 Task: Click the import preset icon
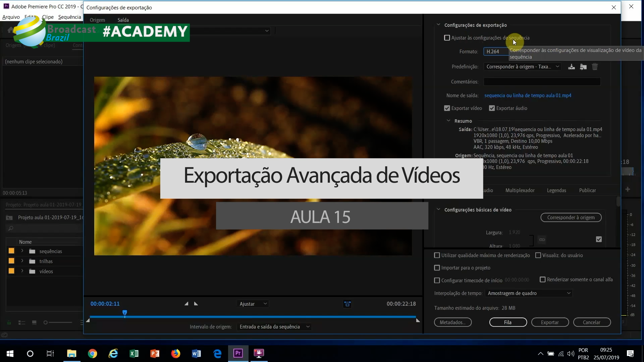tap(583, 67)
